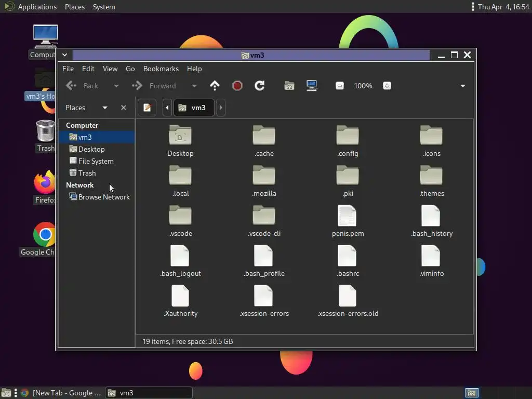
Task: Zoom out using the minus icon
Action: point(340,86)
